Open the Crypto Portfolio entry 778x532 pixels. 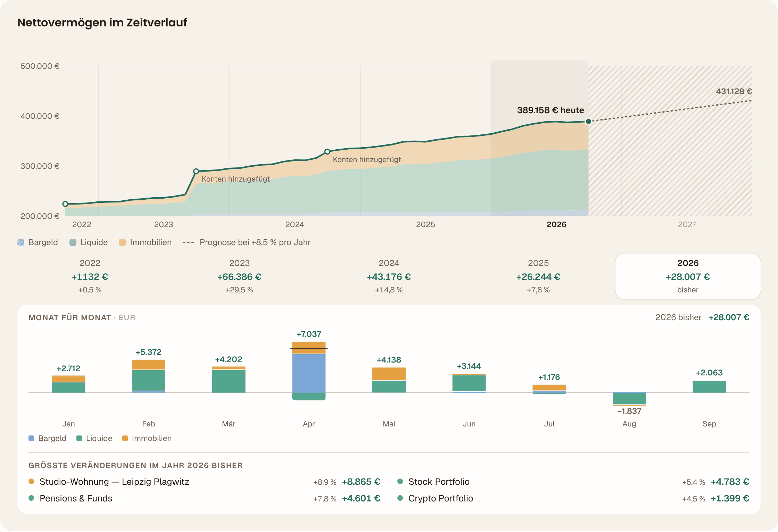(573, 498)
